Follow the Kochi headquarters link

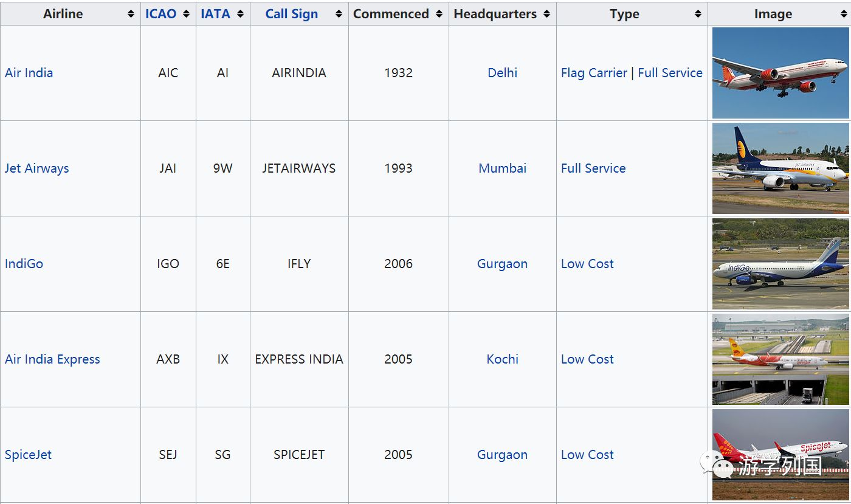[502, 359]
